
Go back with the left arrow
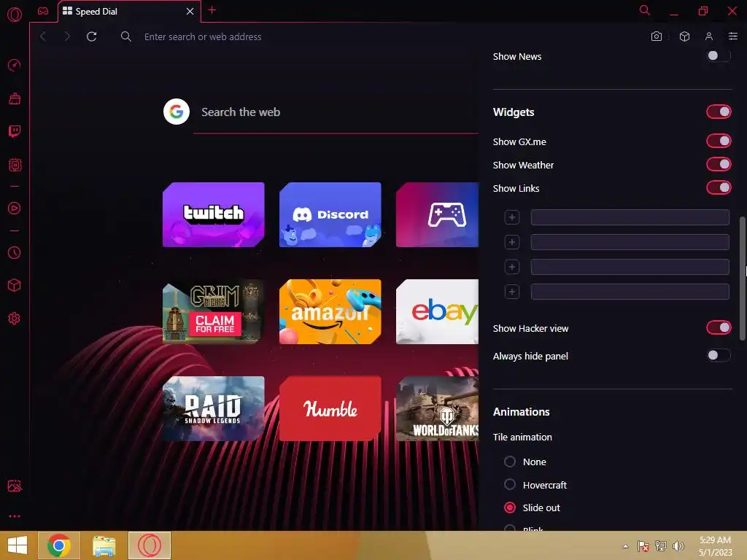(43, 36)
